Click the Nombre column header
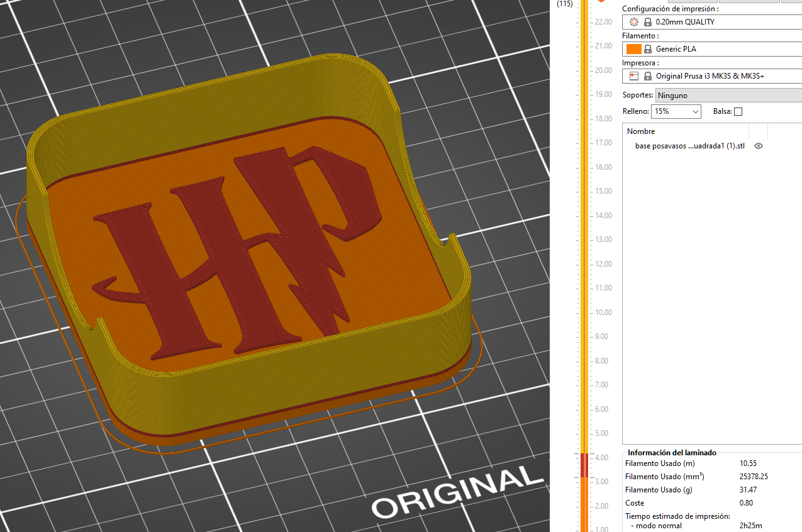Screen dimensions: 802x532 (641, 131)
